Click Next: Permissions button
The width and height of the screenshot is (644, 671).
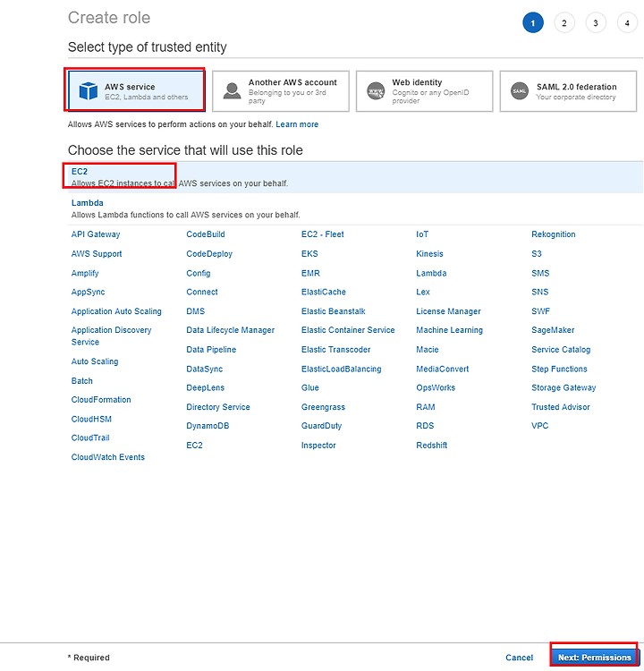coord(595,658)
